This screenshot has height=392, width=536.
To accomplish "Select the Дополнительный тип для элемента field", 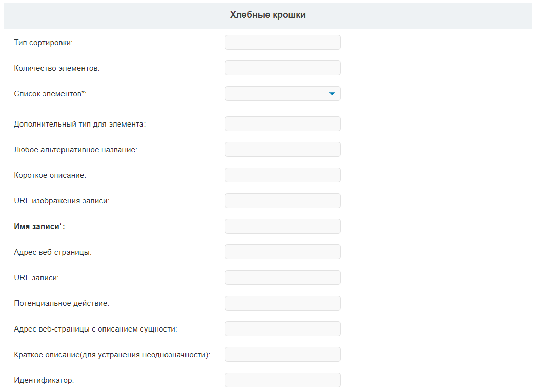I will click(283, 123).
